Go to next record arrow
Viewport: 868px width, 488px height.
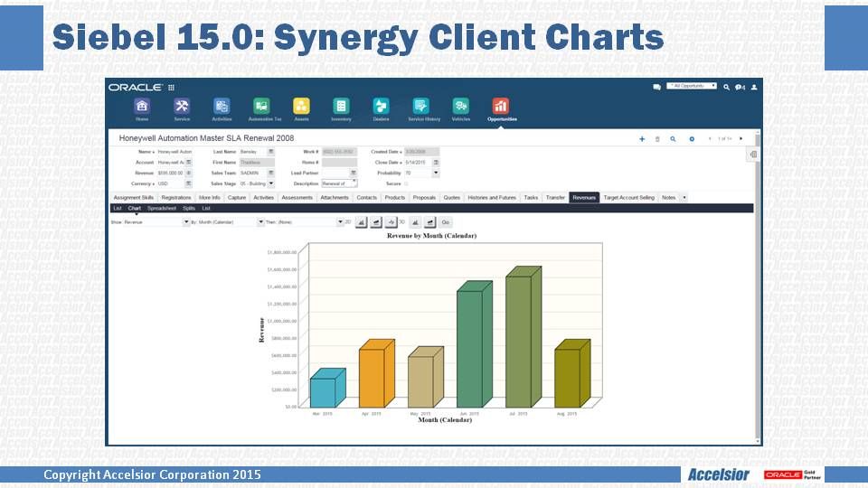pyautogui.click(x=741, y=139)
